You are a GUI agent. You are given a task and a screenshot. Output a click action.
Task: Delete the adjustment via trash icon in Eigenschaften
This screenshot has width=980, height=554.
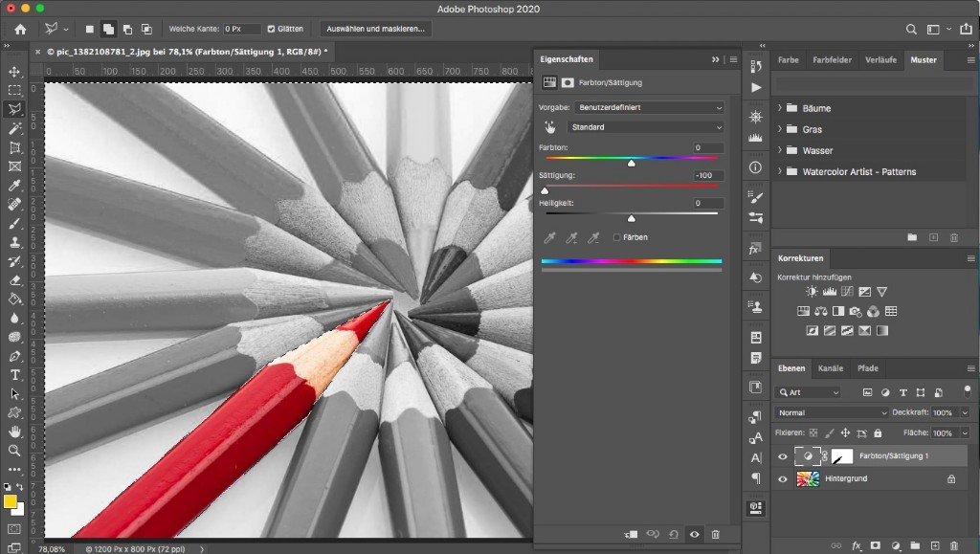point(715,534)
